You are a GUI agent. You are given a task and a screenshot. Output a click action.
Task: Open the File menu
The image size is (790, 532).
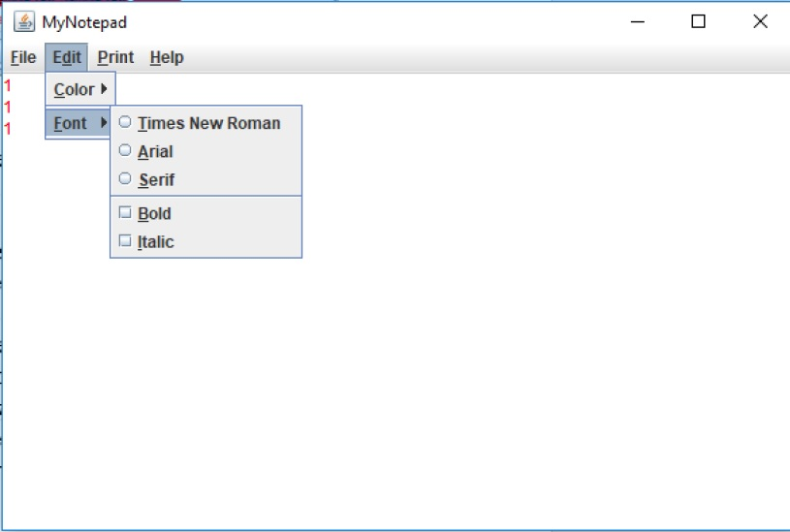click(23, 57)
